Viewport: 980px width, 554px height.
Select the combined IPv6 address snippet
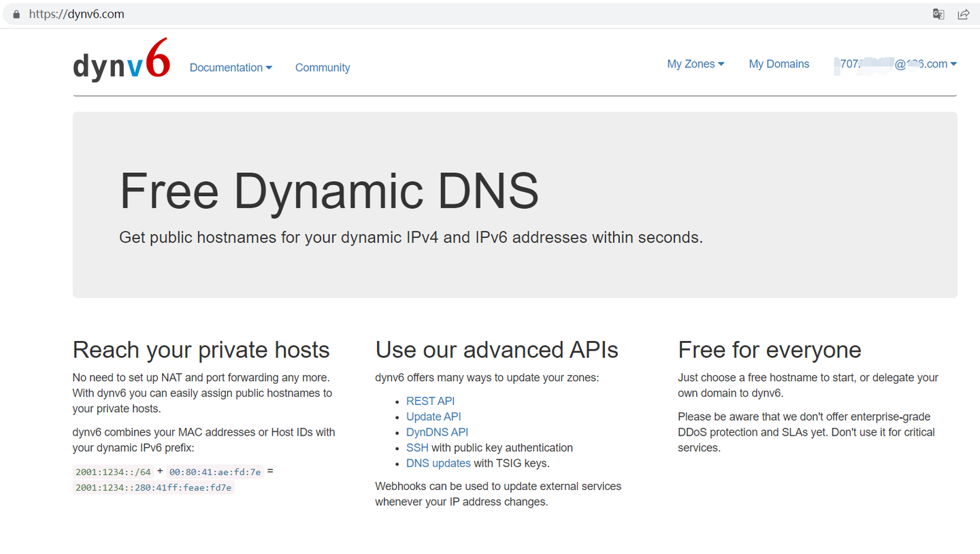point(152,487)
